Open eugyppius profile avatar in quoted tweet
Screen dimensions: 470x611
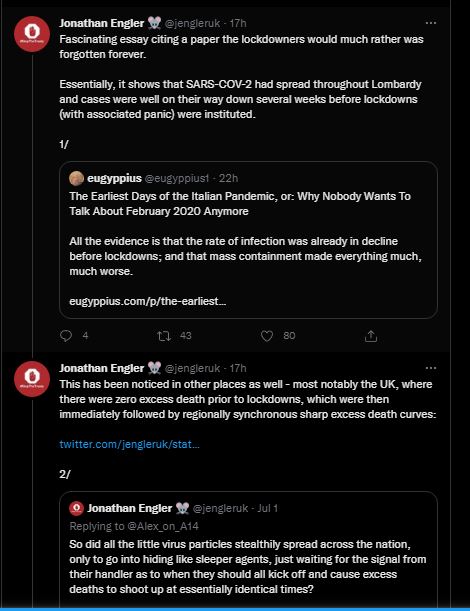tap(76, 178)
